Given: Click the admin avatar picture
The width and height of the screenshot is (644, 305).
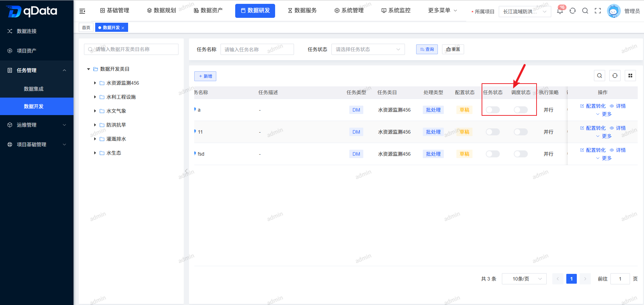Looking at the screenshot, I should [x=614, y=11].
